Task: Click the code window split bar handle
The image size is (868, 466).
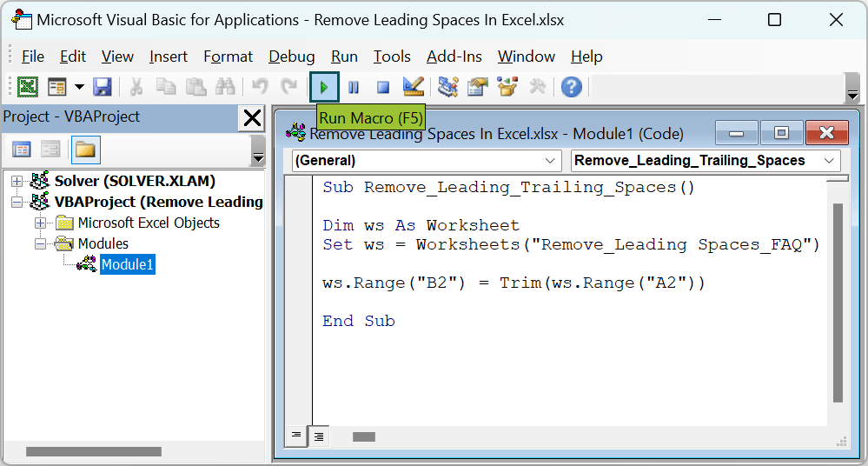Action: point(838,179)
